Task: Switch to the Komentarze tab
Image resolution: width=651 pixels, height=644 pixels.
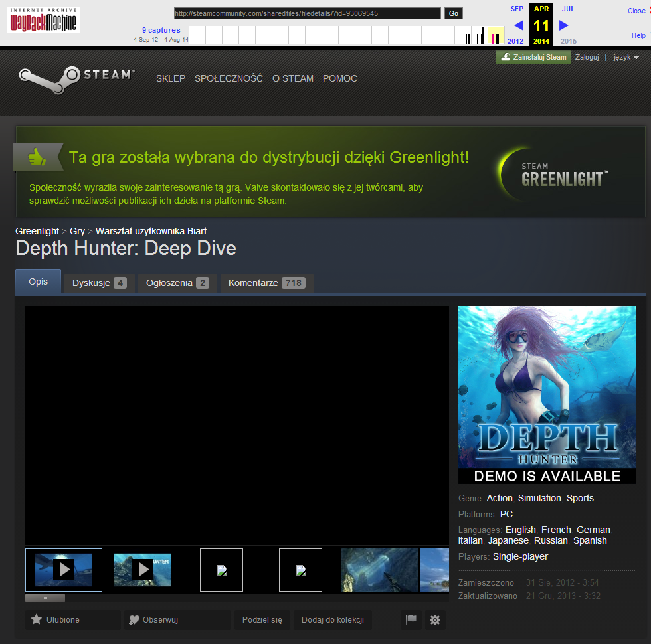Action: point(266,283)
